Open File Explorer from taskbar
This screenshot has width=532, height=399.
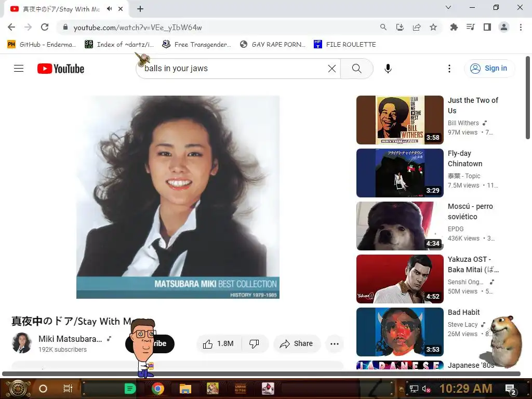[185, 389]
